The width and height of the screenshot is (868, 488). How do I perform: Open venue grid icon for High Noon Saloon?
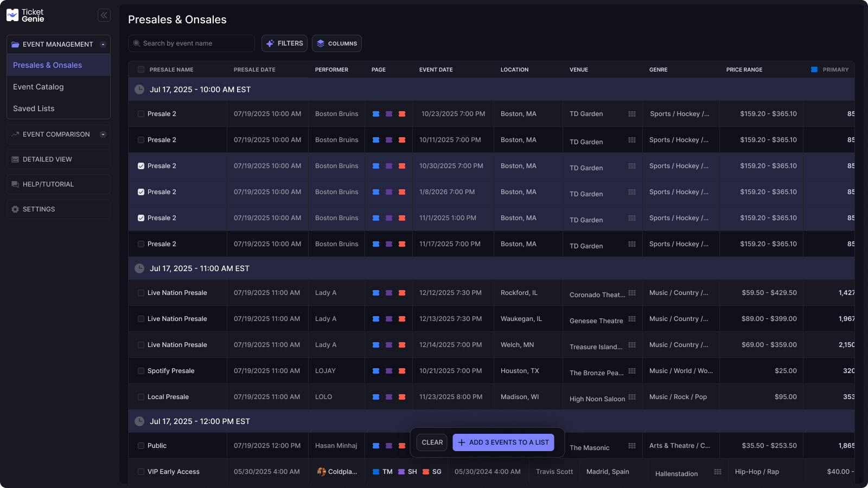pyautogui.click(x=632, y=397)
